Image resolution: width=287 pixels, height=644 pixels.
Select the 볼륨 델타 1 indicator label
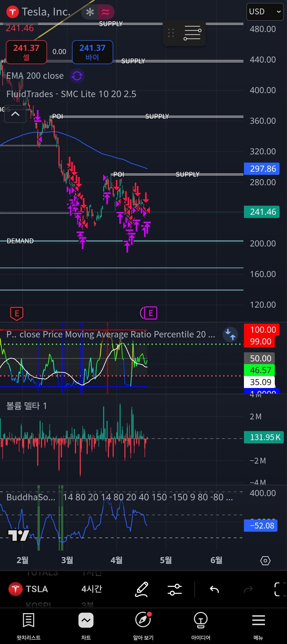(27, 406)
